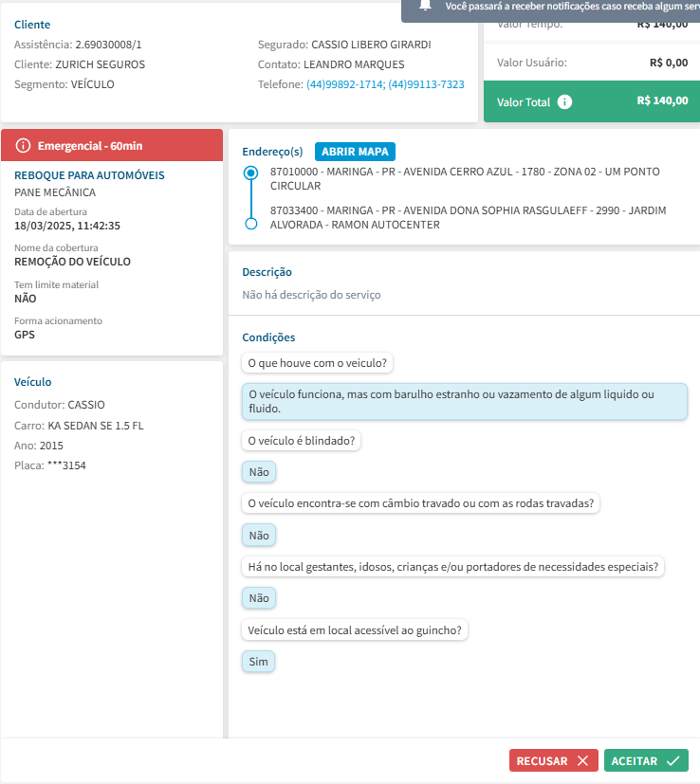Click the "Sim" answer chip
Viewport: 700px width, 784px height.
(x=259, y=662)
